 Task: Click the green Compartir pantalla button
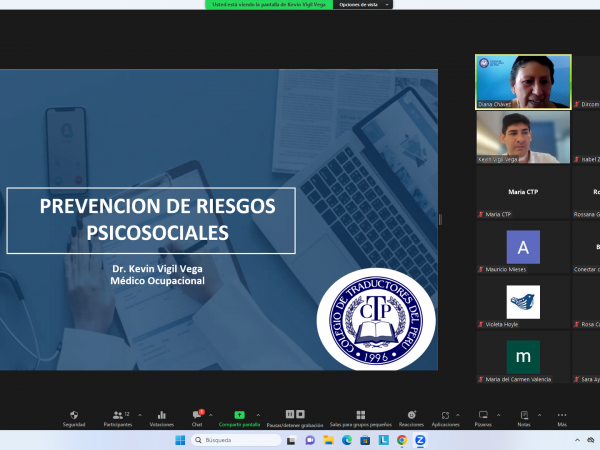tap(239, 419)
